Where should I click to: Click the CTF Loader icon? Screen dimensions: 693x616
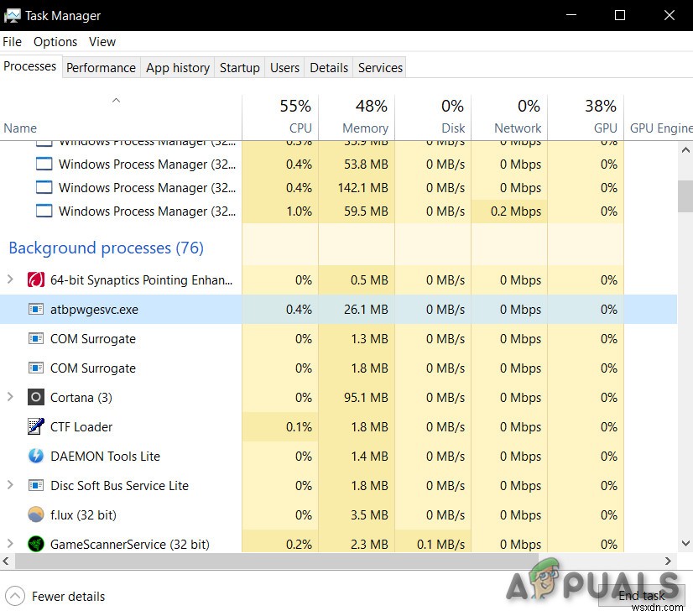click(37, 426)
